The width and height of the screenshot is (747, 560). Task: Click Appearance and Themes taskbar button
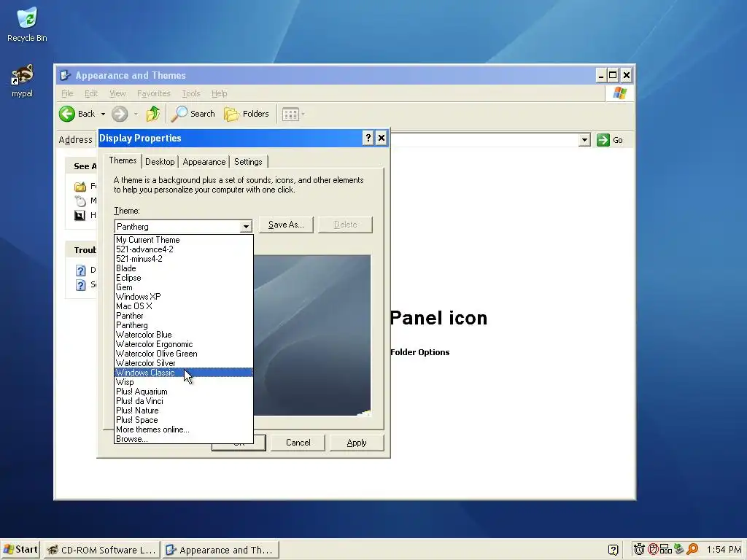point(220,550)
